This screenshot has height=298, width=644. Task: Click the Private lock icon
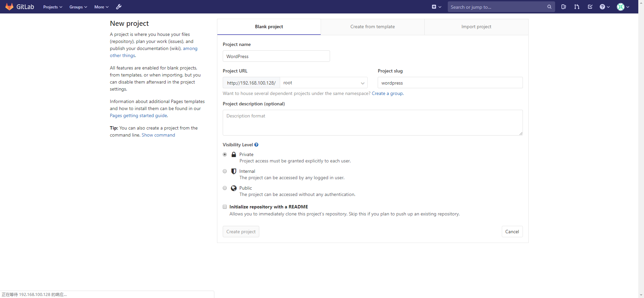tap(234, 154)
